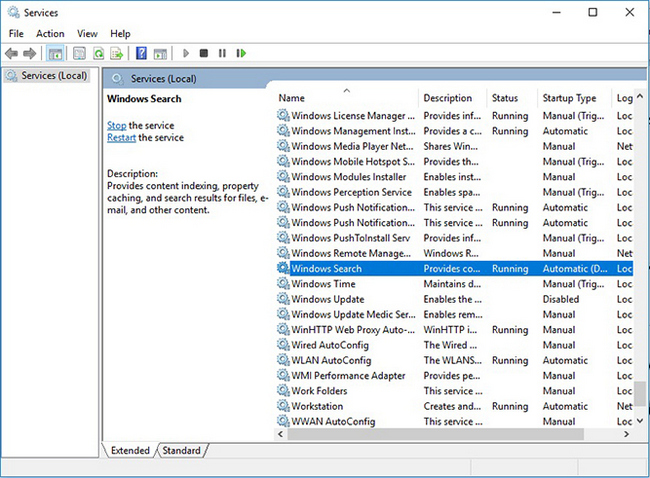Select Windows PushToInstall Serv service name
The height and width of the screenshot is (478, 650).
point(351,238)
